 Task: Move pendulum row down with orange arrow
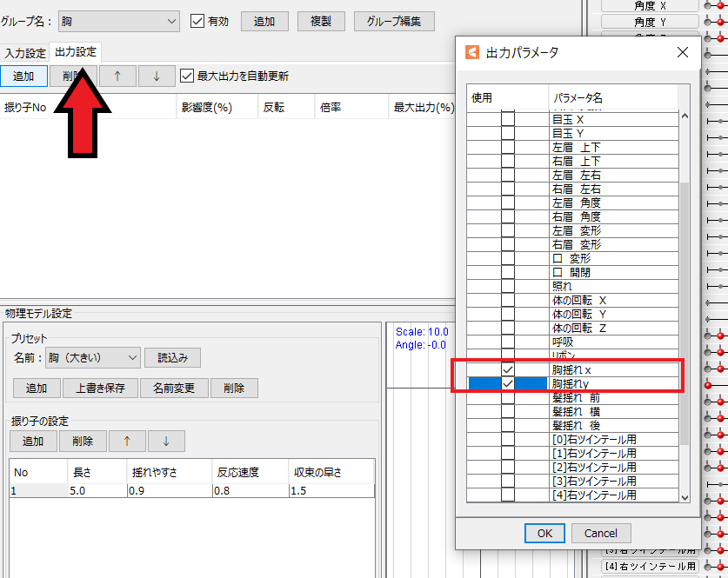tap(166, 441)
